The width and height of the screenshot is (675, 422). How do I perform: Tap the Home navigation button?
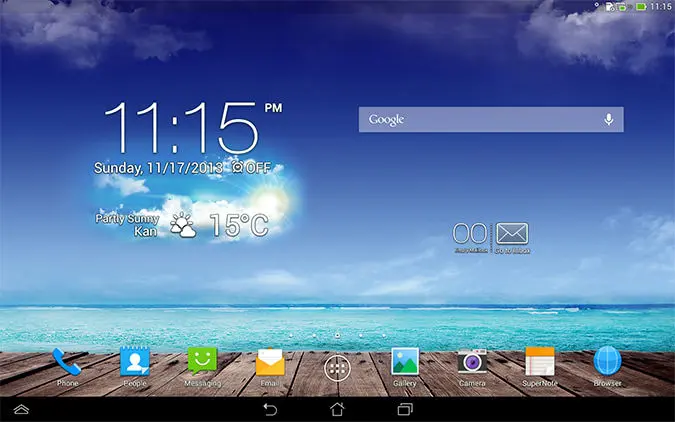[x=337, y=409]
